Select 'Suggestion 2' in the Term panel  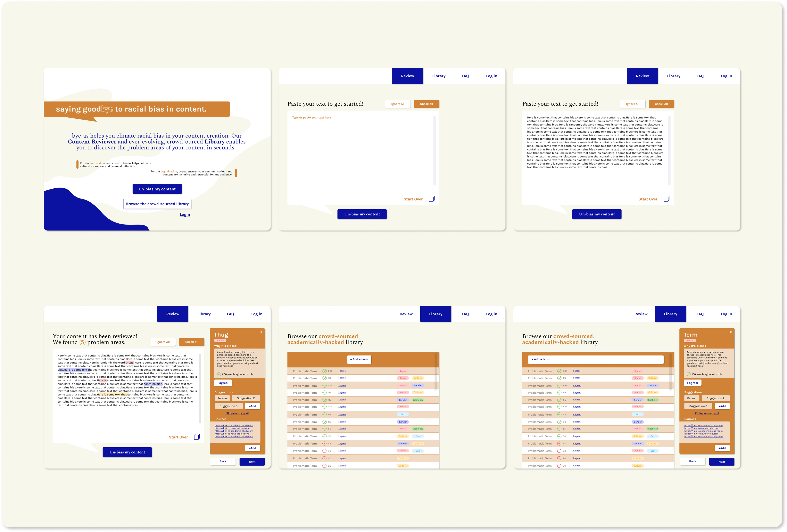point(715,398)
